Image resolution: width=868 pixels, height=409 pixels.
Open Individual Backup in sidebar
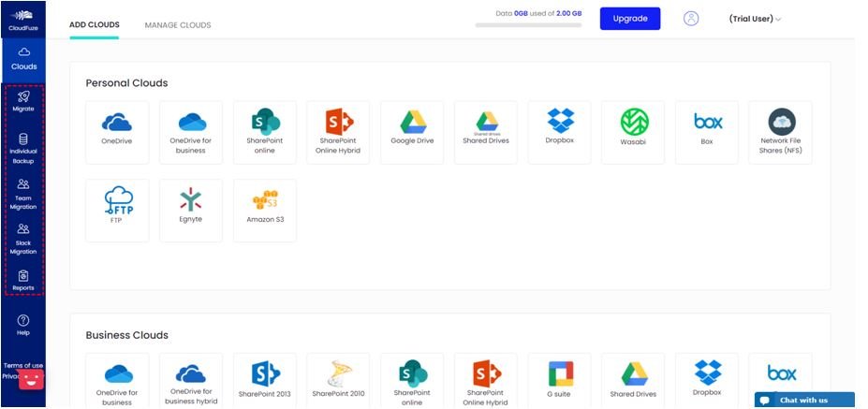(23, 148)
